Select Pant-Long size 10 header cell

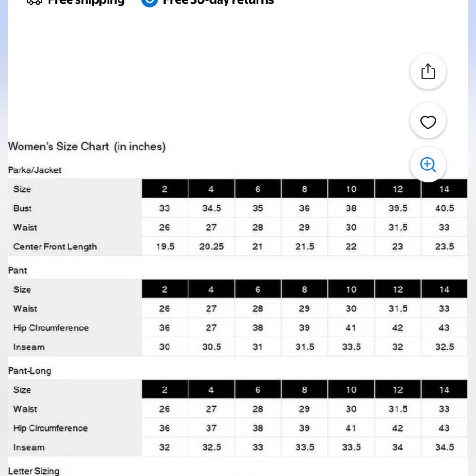(351, 389)
